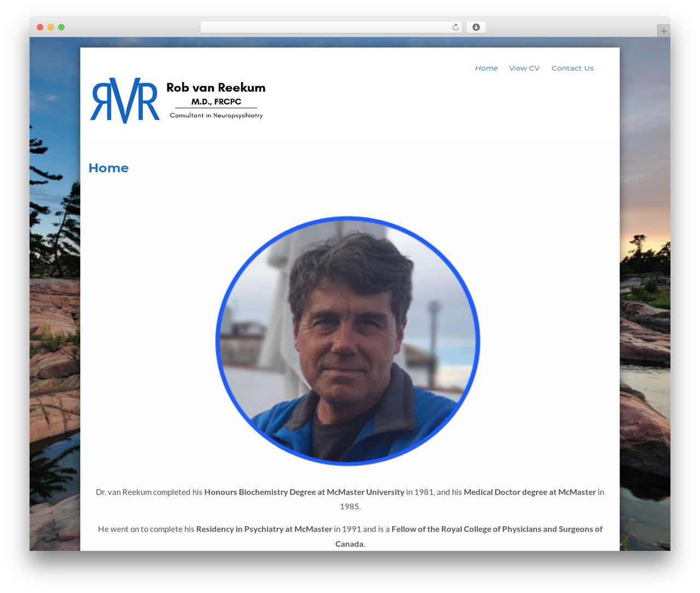The width and height of the screenshot is (700, 593).
Task: Maximize the window with the green button
Action: click(61, 27)
